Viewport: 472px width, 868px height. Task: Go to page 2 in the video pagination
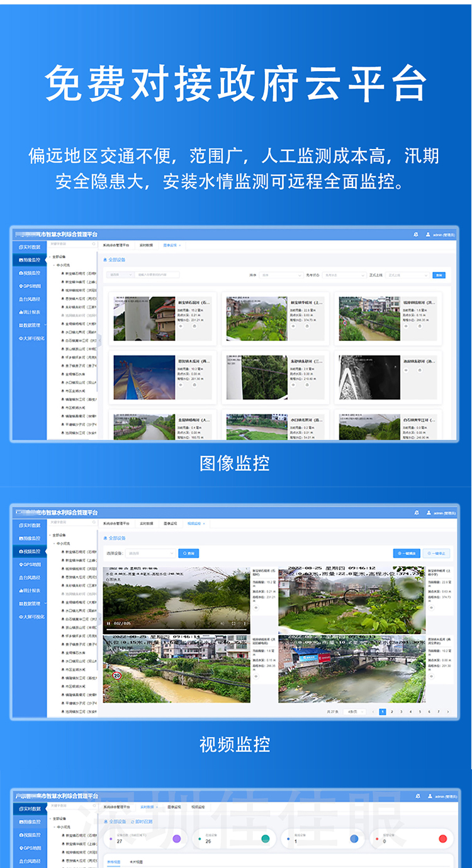[391, 711]
